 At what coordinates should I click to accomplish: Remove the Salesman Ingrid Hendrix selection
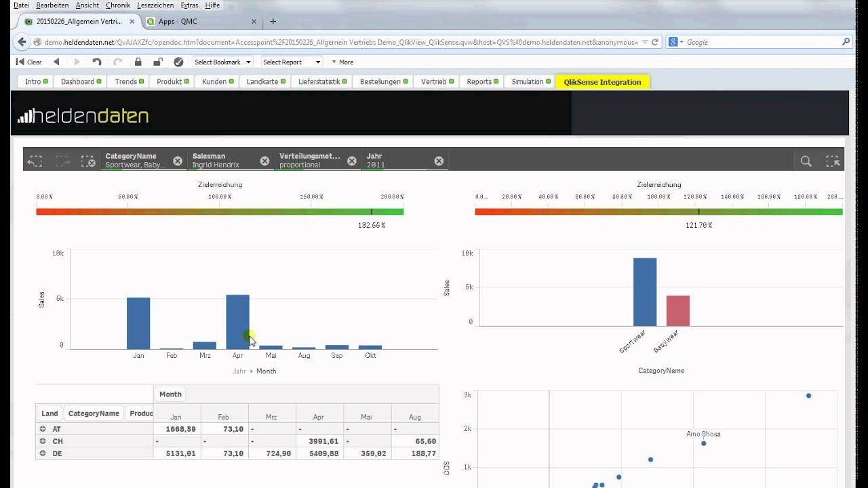(265, 161)
